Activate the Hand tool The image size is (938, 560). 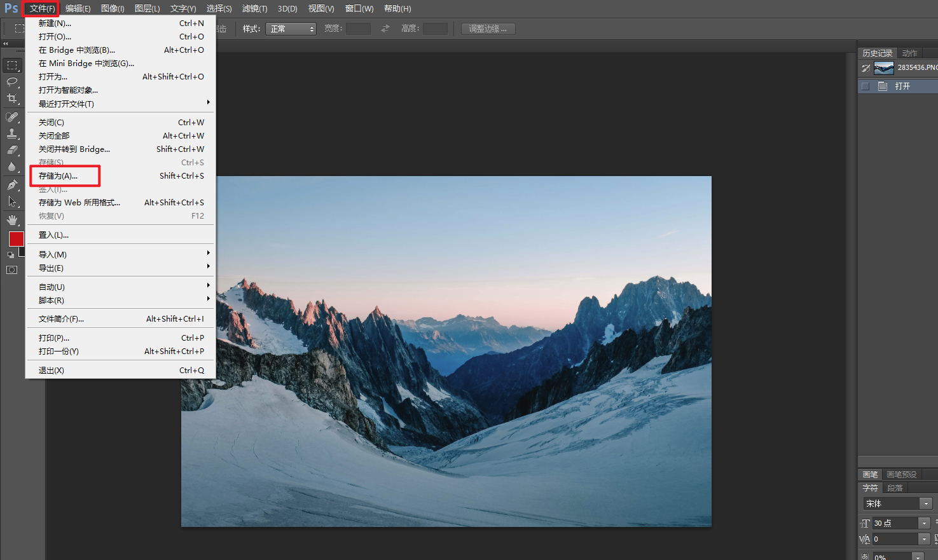12,220
